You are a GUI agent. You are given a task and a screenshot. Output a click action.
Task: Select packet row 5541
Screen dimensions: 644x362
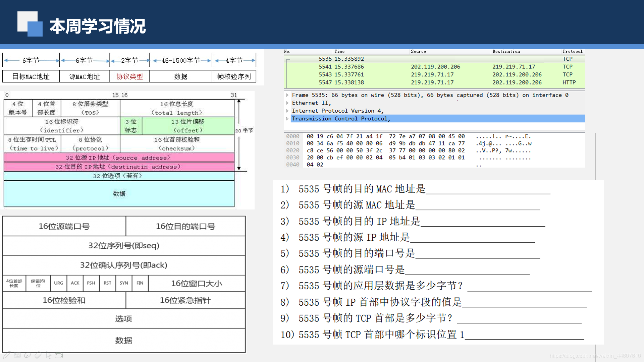tap(434, 67)
